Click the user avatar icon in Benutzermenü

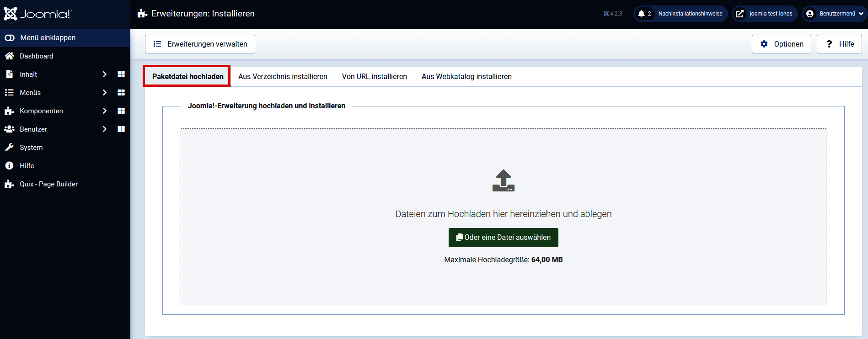810,14
